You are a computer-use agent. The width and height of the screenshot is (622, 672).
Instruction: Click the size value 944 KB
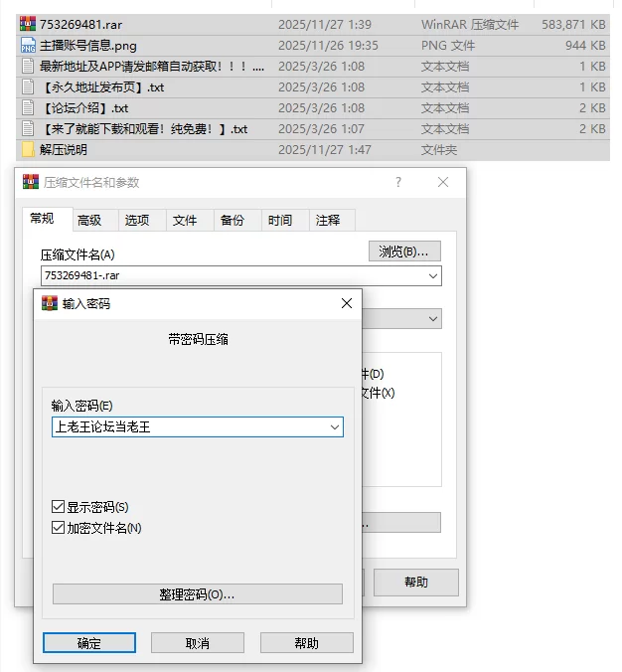(585, 46)
